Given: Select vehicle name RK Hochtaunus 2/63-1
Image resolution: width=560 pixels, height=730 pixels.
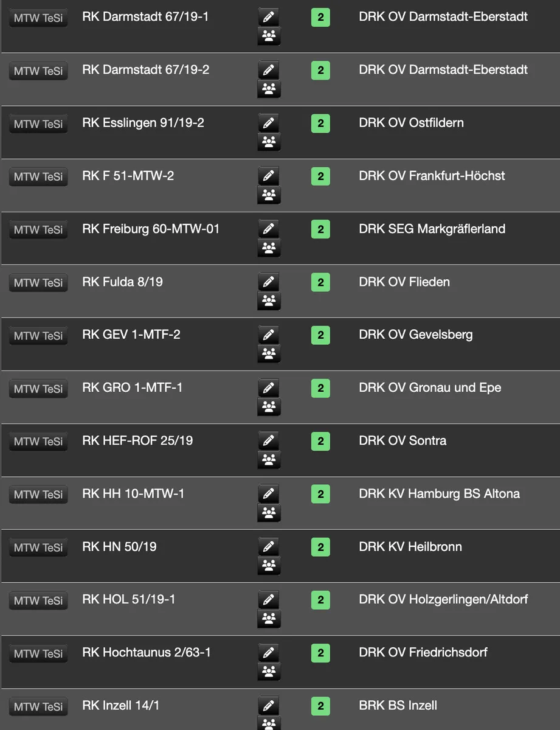Looking at the screenshot, I should click(x=147, y=653).
